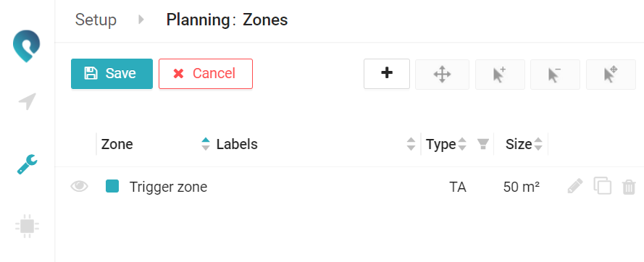The width and height of the screenshot is (644, 262).
Task: Open the chip hardware sidebar icon
Action: pos(27,226)
